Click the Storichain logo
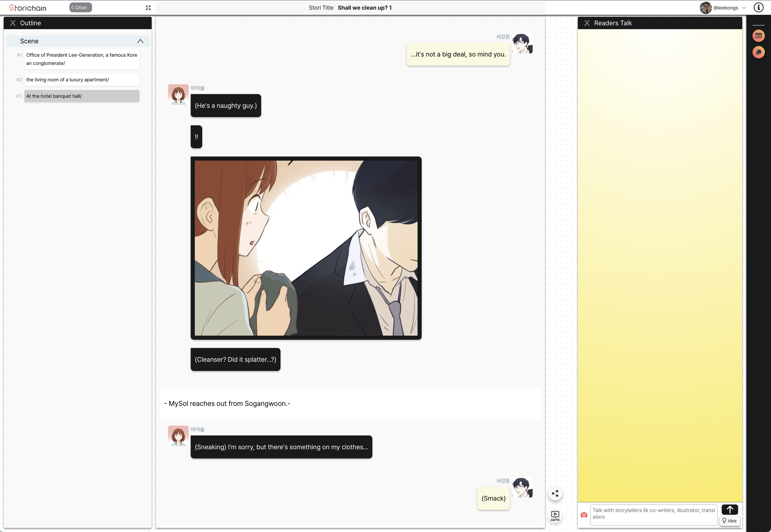771x532 pixels. click(x=28, y=8)
